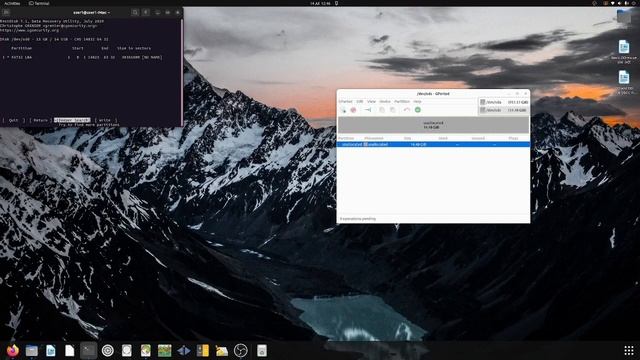Click the red Delete partition icon in GParted

353,110
